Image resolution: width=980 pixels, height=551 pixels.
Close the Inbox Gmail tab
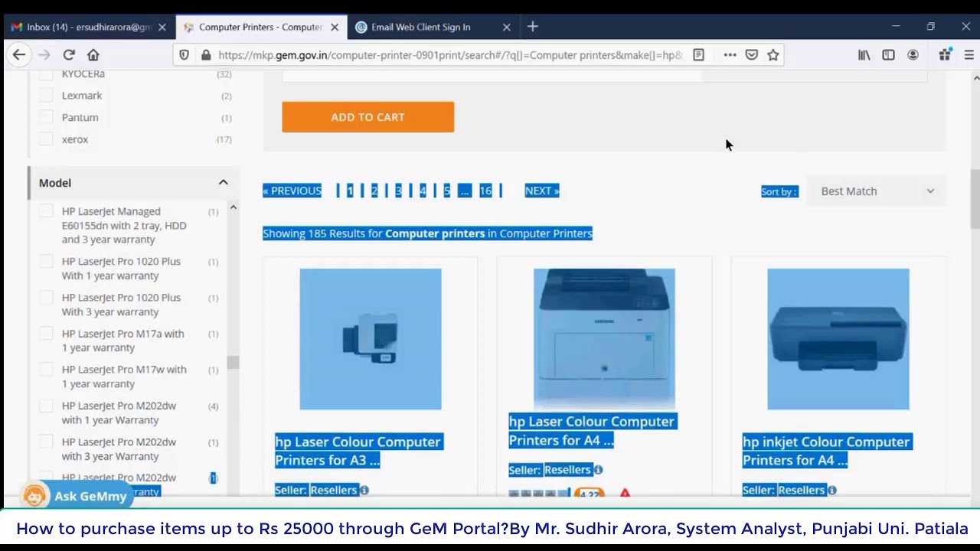tap(162, 27)
